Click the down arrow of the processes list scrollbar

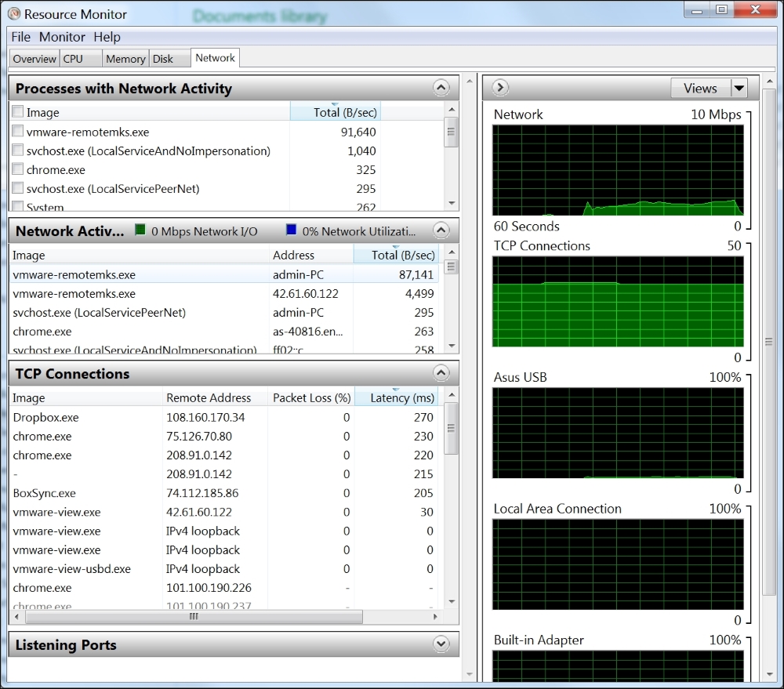click(452, 203)
